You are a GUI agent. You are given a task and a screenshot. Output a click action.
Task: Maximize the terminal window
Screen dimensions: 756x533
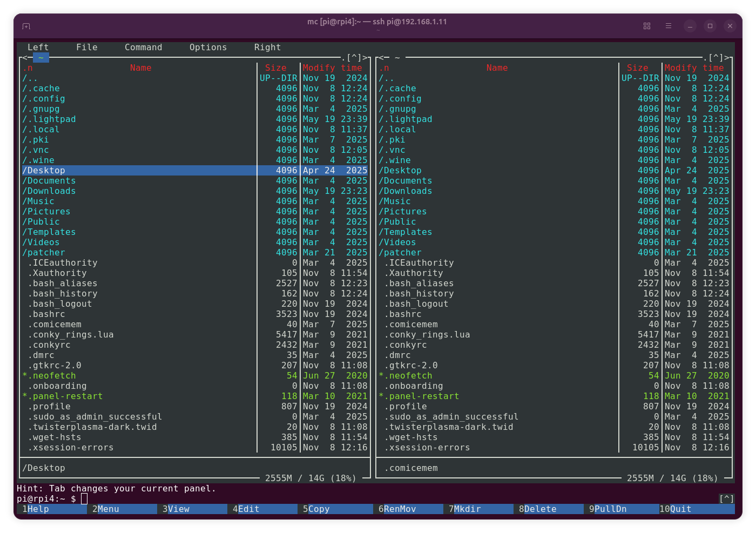(x=710, y=26)
